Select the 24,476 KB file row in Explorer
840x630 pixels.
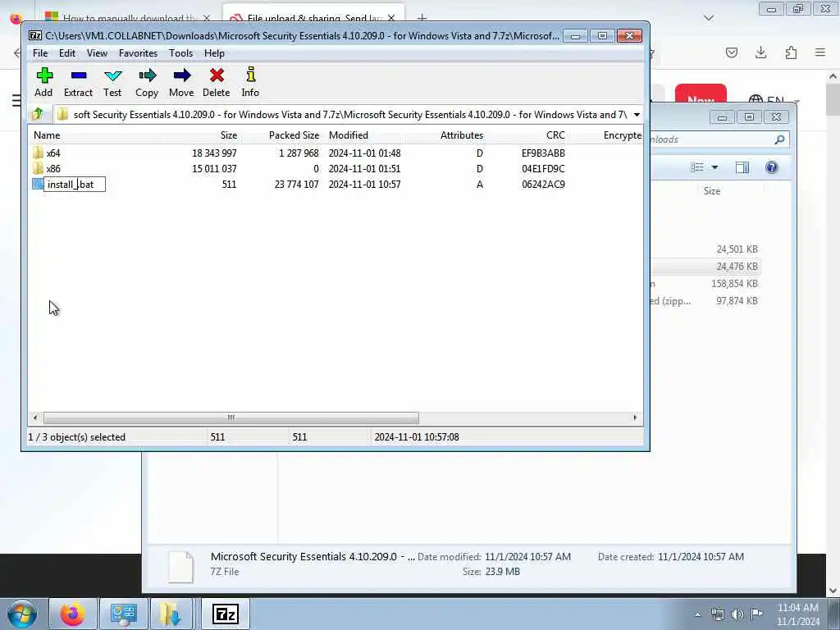[x=706, y=267]
